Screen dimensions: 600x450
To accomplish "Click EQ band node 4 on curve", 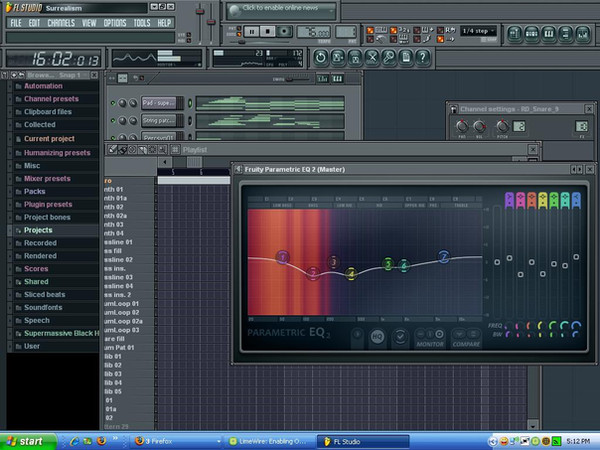I will pyautogui.click(x=351, y=274).
